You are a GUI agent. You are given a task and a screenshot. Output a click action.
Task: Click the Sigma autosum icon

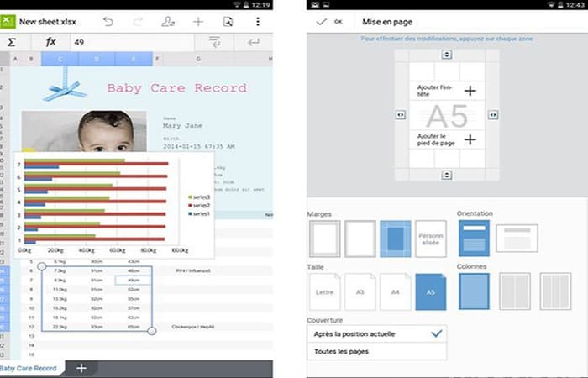tap(12, 42)
